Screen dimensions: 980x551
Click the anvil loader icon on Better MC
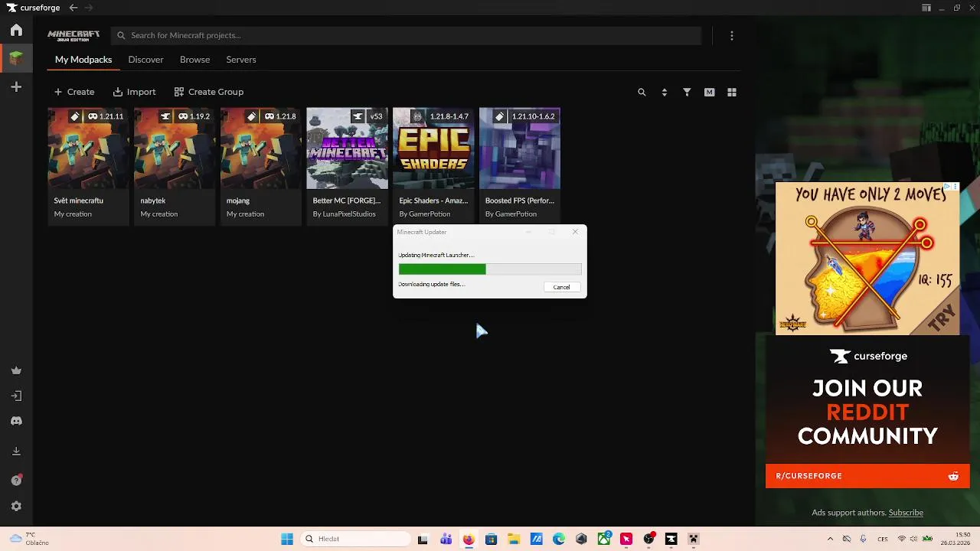[358, 116]
